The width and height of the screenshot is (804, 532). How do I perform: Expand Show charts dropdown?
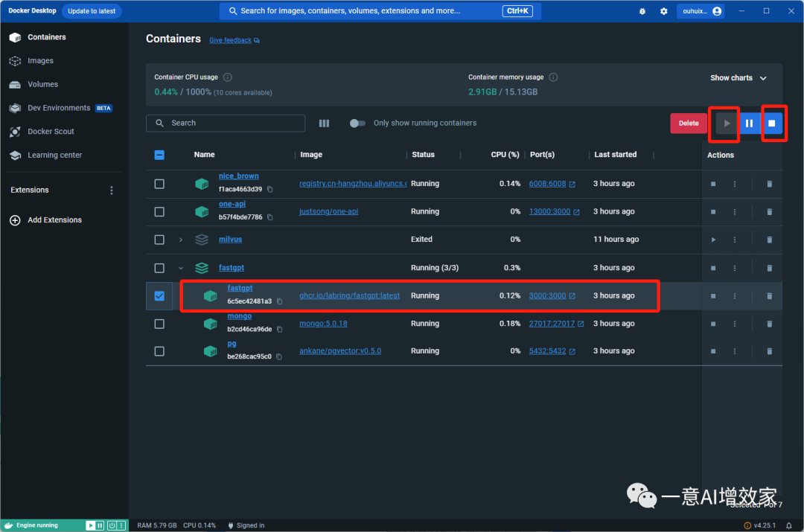738,78
